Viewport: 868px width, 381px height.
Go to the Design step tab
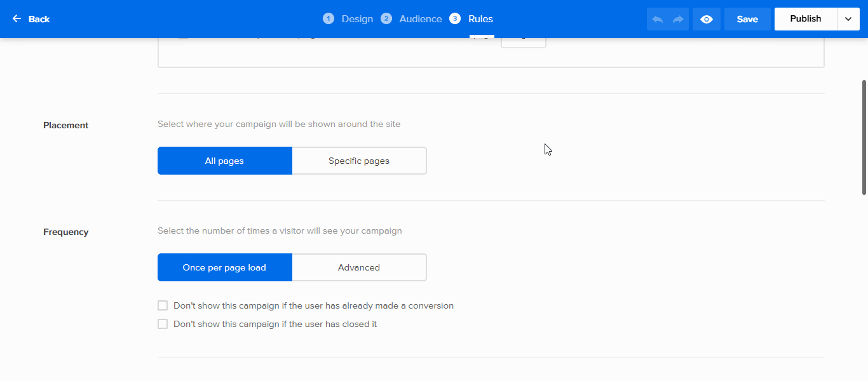point(357,19)
